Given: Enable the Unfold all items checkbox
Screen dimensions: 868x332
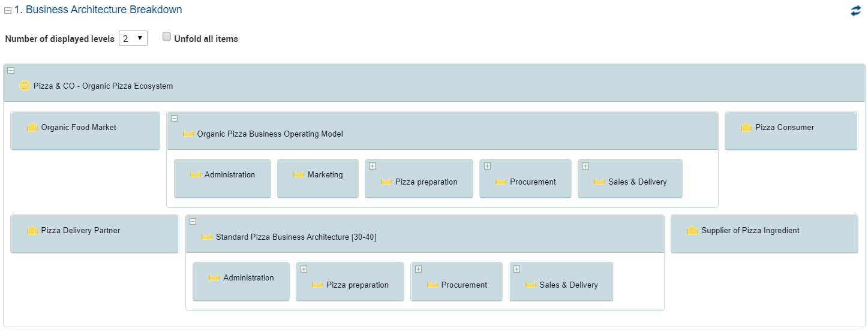Looking at the screenshot, I should tap(167, 37).
